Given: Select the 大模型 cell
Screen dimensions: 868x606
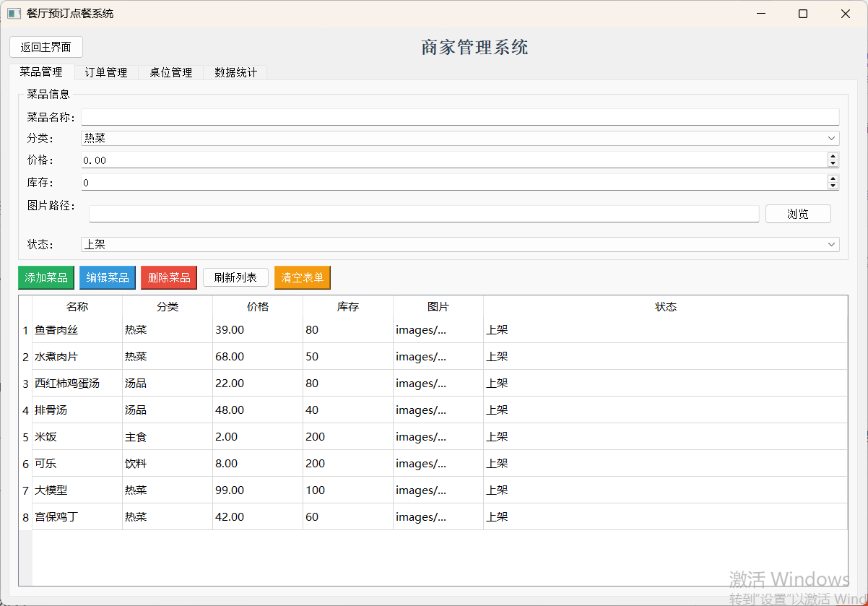Looking at the screenshot, I should coord(77,490).
